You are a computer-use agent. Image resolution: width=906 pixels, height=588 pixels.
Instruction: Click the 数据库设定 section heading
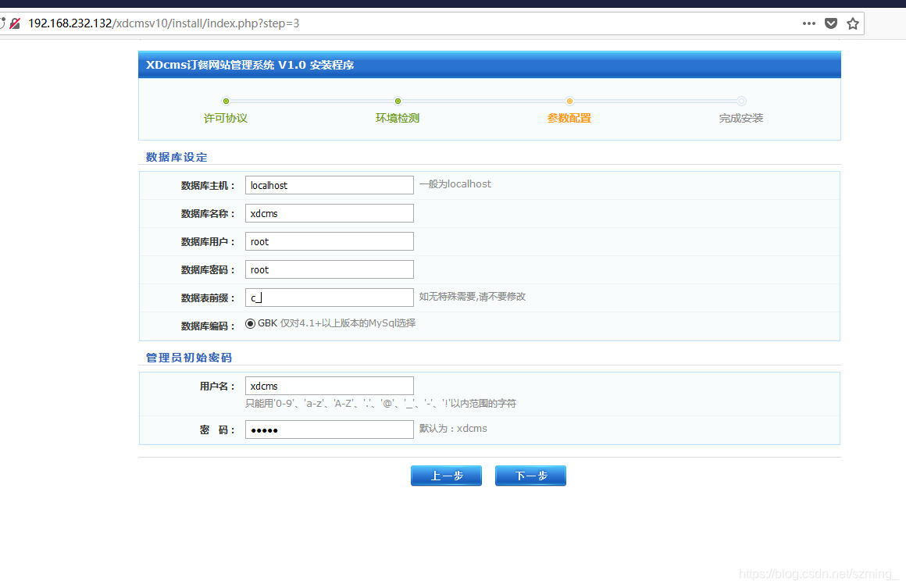coord(177,157)
